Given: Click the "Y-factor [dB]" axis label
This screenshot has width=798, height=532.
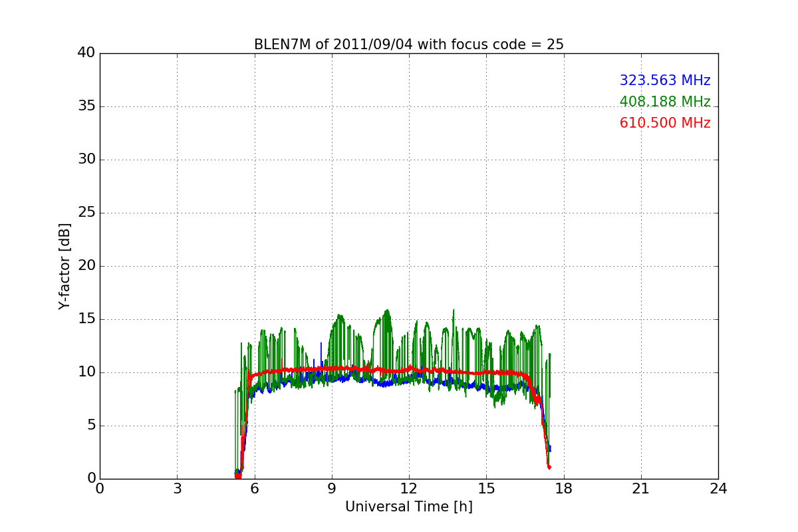Looking at the screenshot, I should tap(65, 266).
